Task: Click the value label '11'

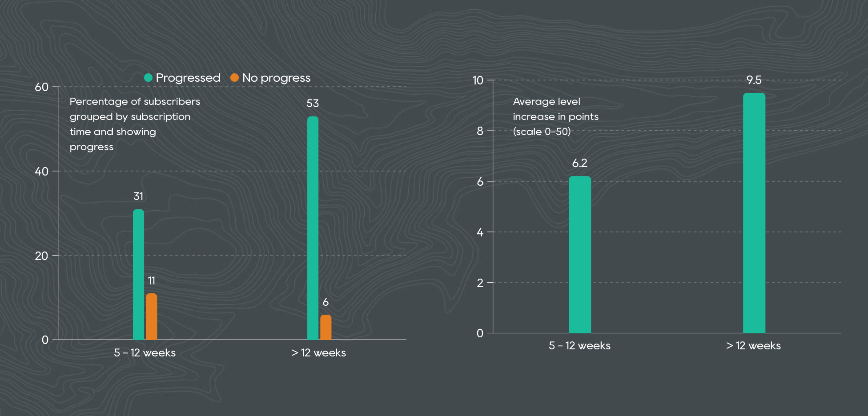Action: tap(152, 280)
